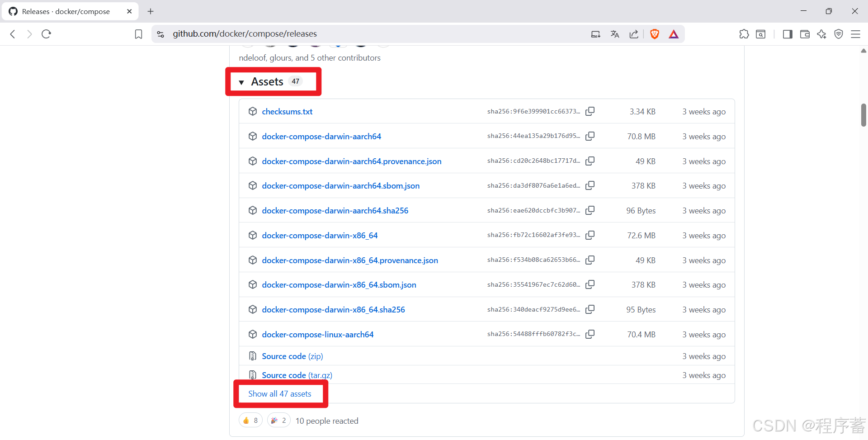Screen dimensions: 868x440
Task: Open the Brave Shields panel
Action: [x=654, y=33]
